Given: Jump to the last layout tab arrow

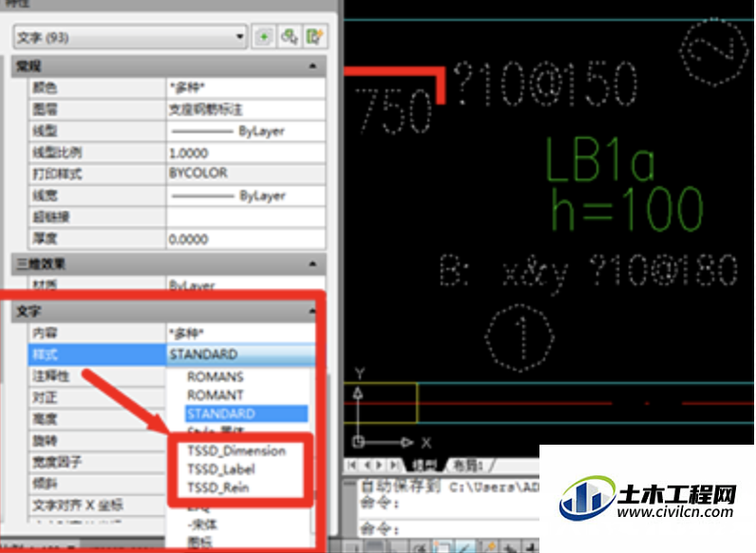Looking at the screenshot, I should [394, 465].
